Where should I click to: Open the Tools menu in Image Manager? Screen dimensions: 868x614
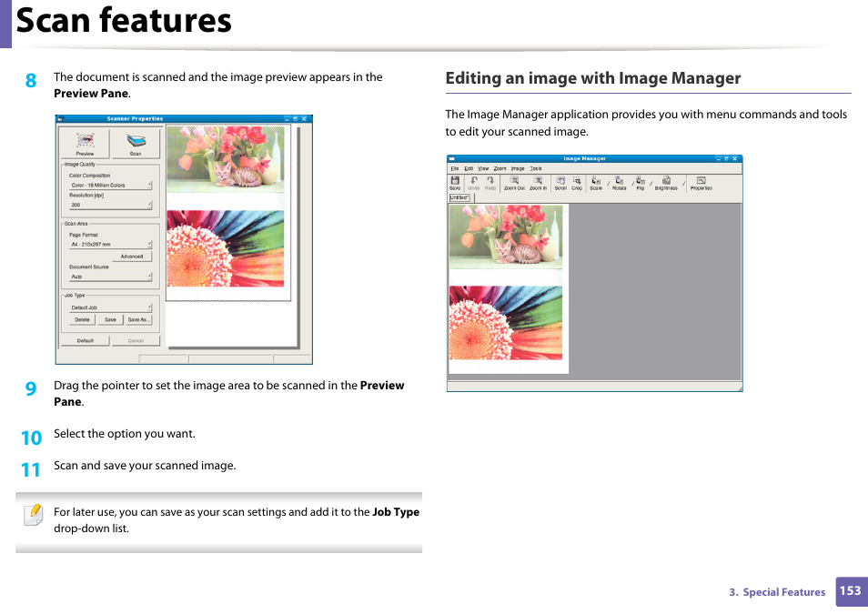pos(536,168)
